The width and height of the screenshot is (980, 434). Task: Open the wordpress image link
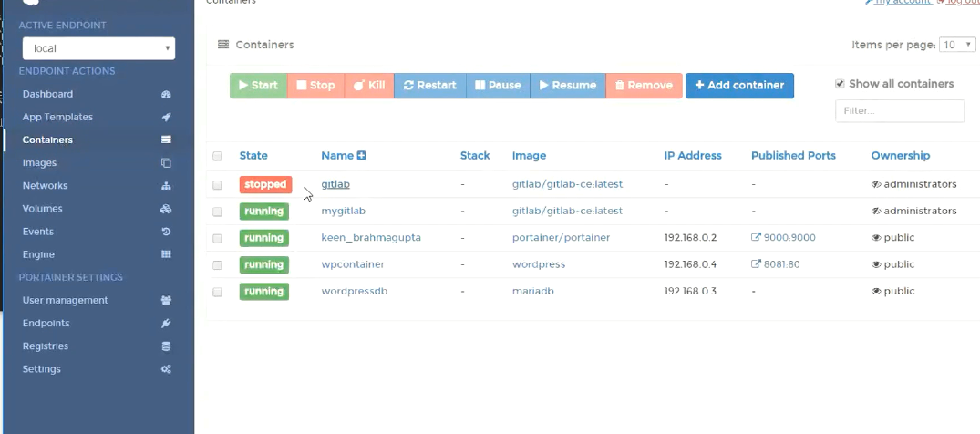(539, 264)
